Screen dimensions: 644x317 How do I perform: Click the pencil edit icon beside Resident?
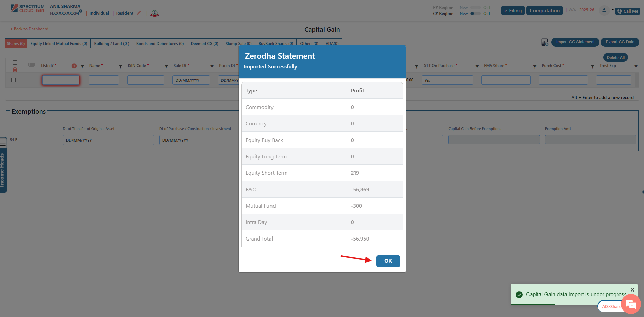pos(139,13)
